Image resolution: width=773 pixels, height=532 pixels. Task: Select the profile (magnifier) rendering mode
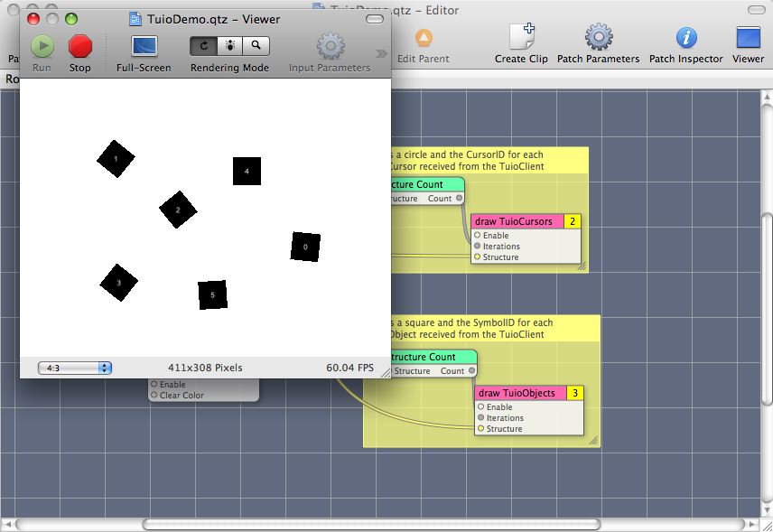[256, 44]
